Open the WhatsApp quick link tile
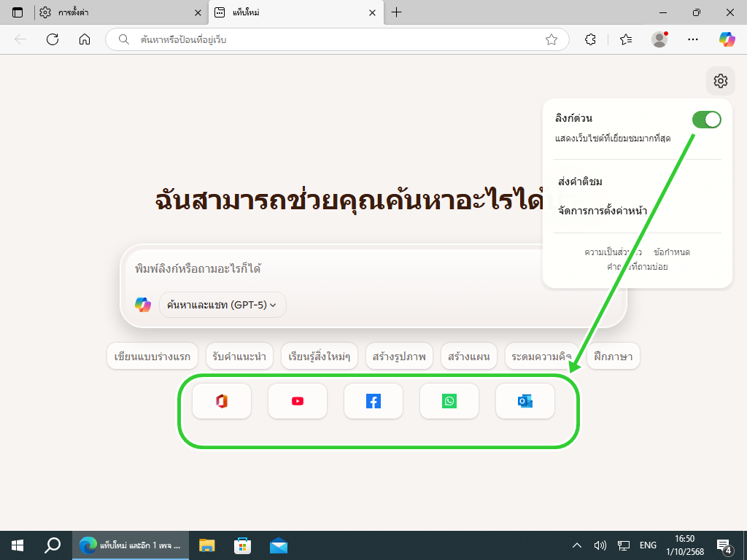The width and height of the screenshot is (747, 560). coord(449,401)
